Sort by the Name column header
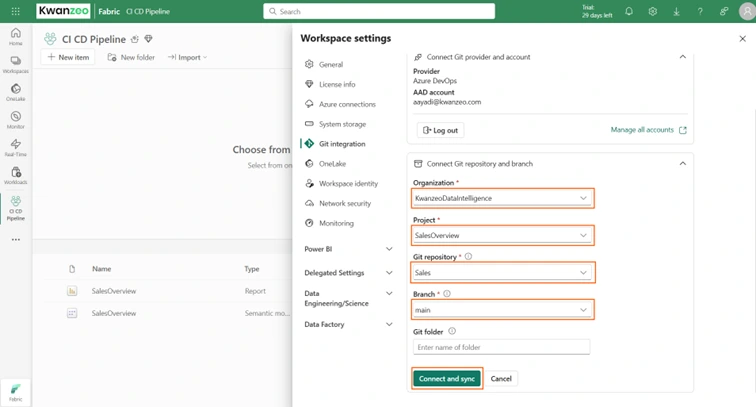756x407 pixels. 102,269
